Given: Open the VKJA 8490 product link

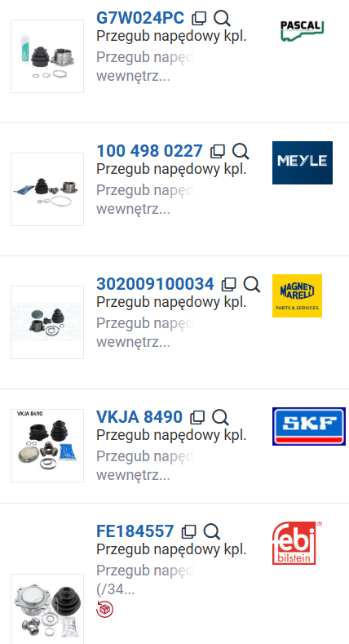Looking at the screenshot, I should [x=139, y=417].
